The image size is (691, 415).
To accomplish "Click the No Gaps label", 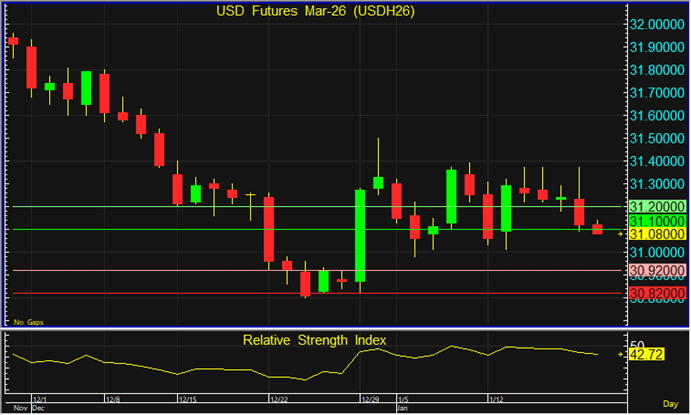I will pos(28,322).
